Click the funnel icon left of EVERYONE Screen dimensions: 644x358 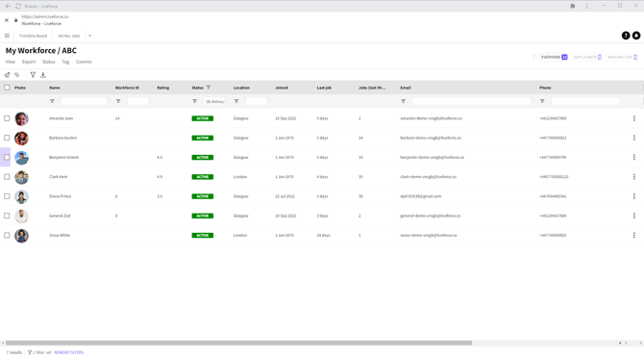point(533,57)
